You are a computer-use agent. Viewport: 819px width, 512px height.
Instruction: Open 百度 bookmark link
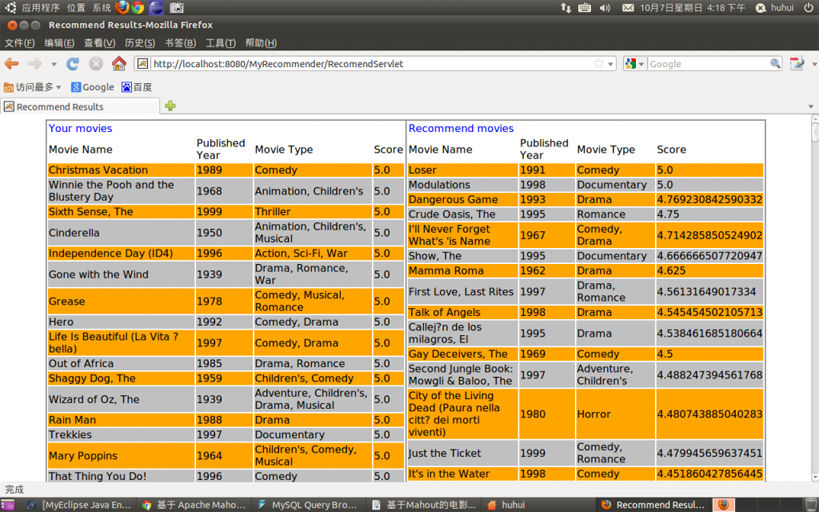[137, 87]
